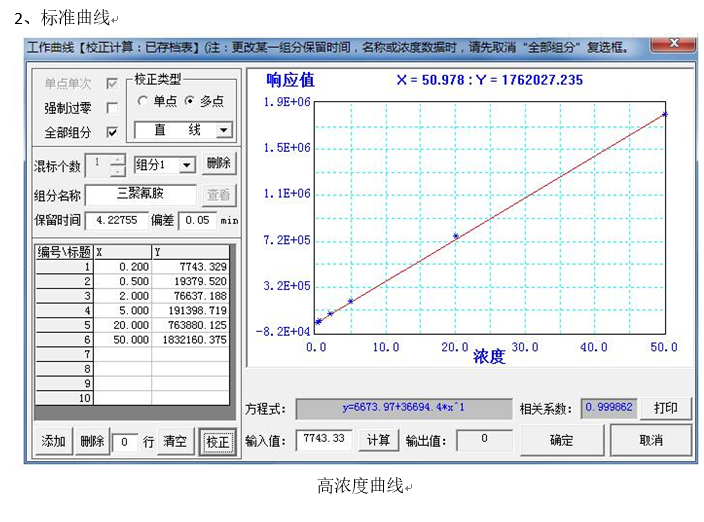
Task: Click Y cell with value 19379.520
Action: [190, 281]
